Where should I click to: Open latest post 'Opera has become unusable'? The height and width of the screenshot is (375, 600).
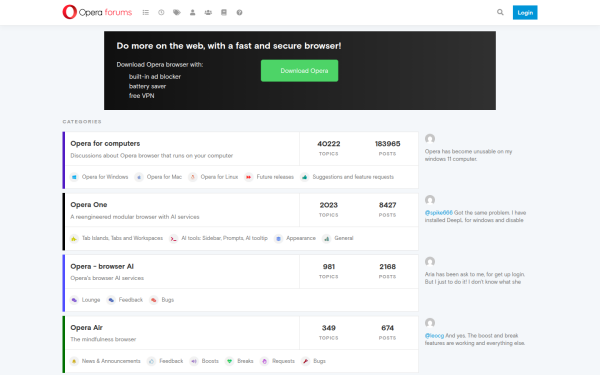click(x=468, y=155)
